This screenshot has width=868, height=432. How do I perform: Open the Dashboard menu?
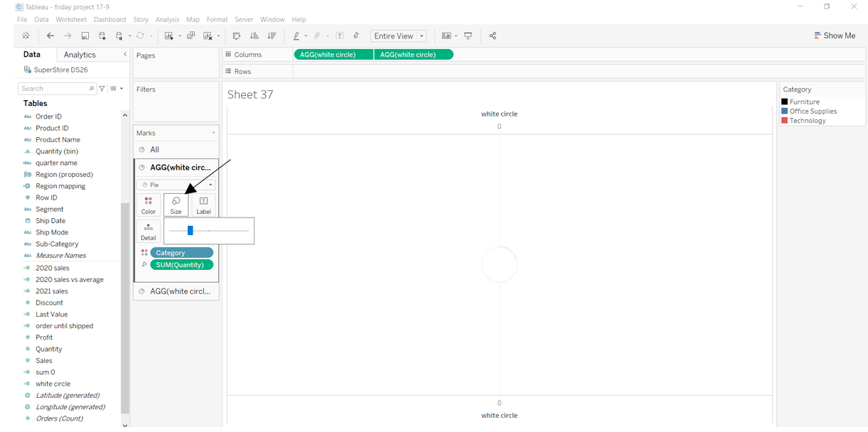click(x=109, y=19)
